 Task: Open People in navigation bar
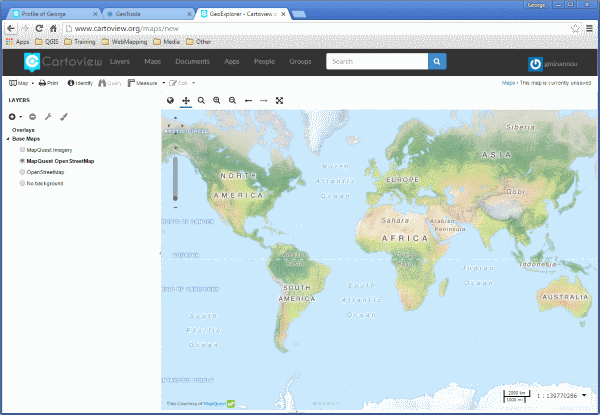(264, 62)
